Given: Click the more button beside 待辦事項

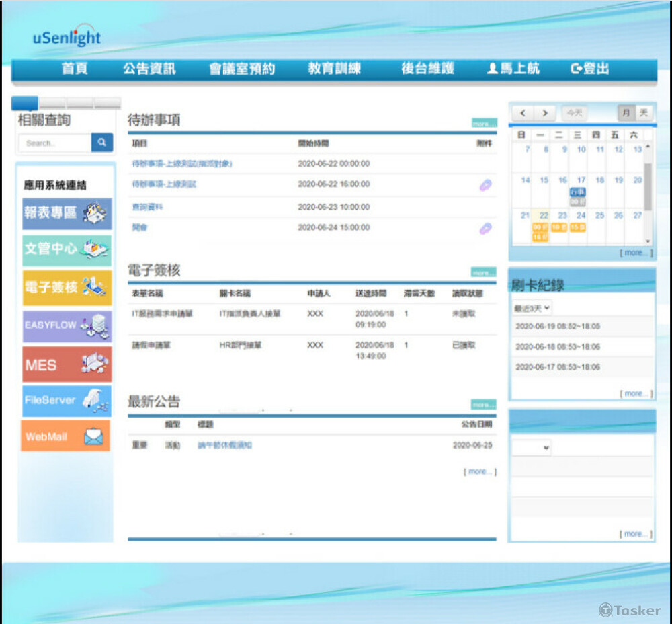Looking at the screenshot, I should click(483, 124).
